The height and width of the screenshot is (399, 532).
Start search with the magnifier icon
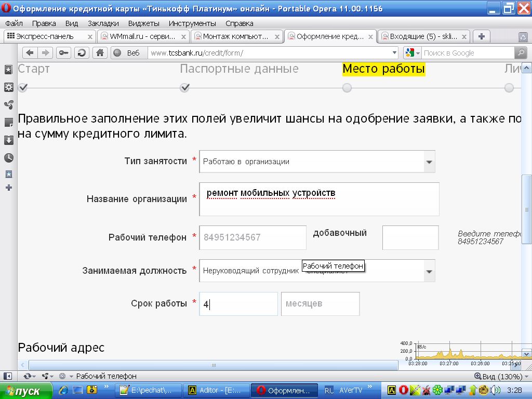tap(521, 53)
